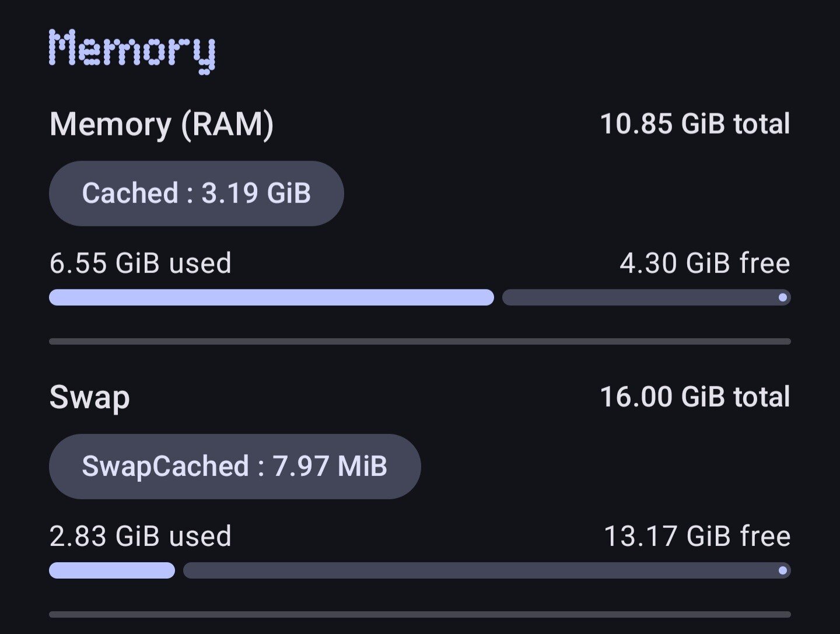
Task: Tap the SwapCached : 7.97 MiB chip
Action: click(235, 467)
